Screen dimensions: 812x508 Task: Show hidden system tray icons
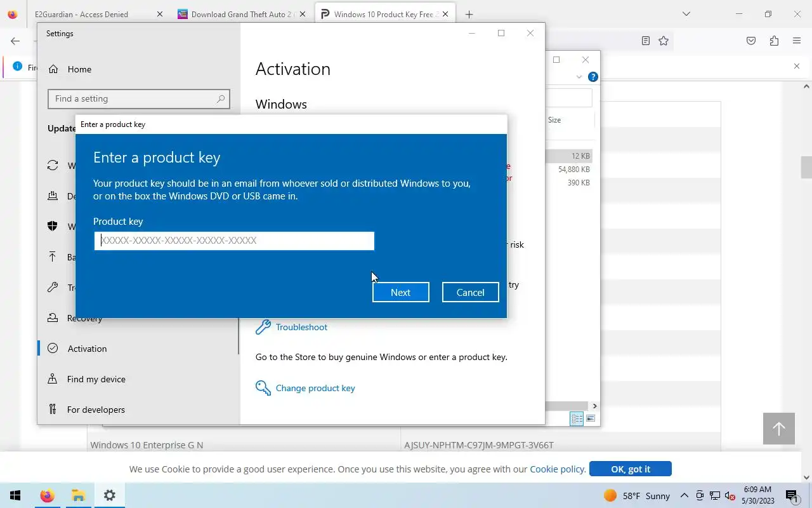(684, 495)
